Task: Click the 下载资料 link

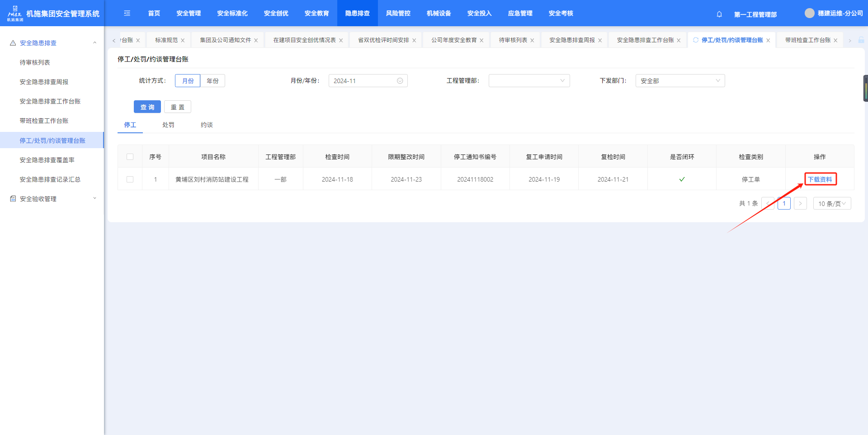Action: click(x=820, y=179)
